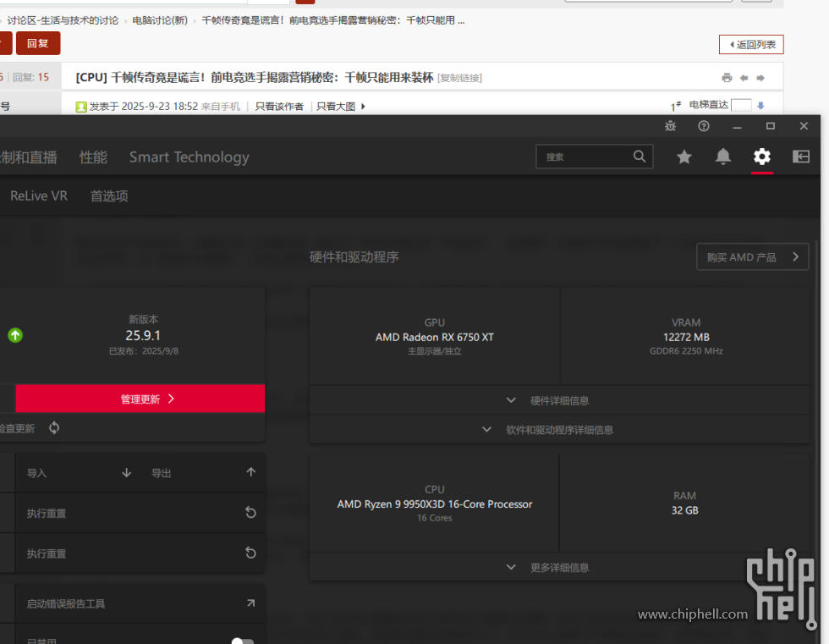Image resolution: width=829 pixels, height=644 pixels.
Task: Click the elevator jump blue arrow icon
Action: pyautogui.click(x=760, y=105)
